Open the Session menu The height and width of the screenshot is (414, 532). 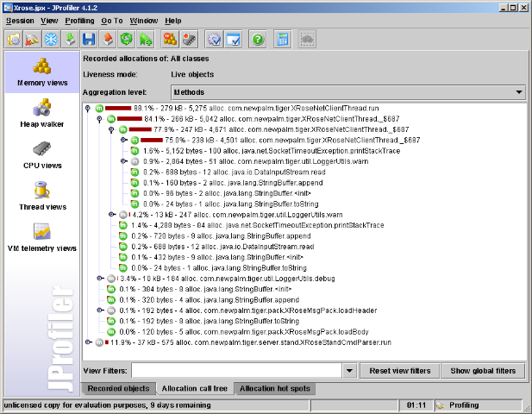coord(20,21)
